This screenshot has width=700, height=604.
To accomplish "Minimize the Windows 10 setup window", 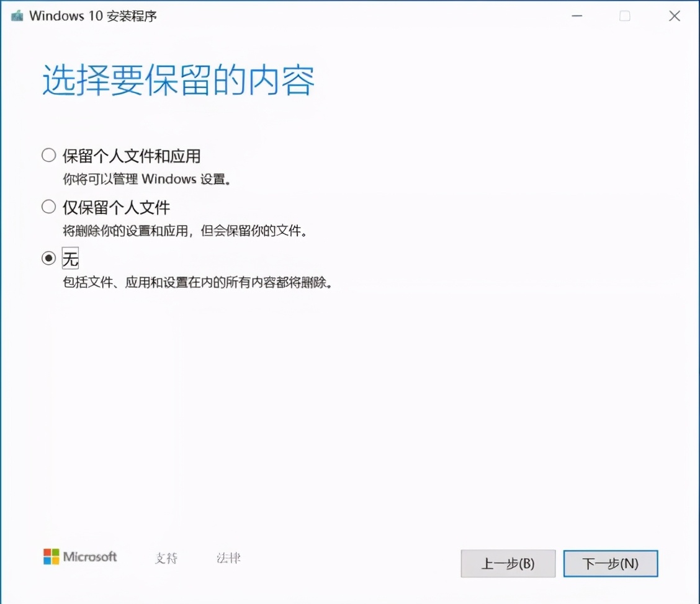I will pos(577,16).
